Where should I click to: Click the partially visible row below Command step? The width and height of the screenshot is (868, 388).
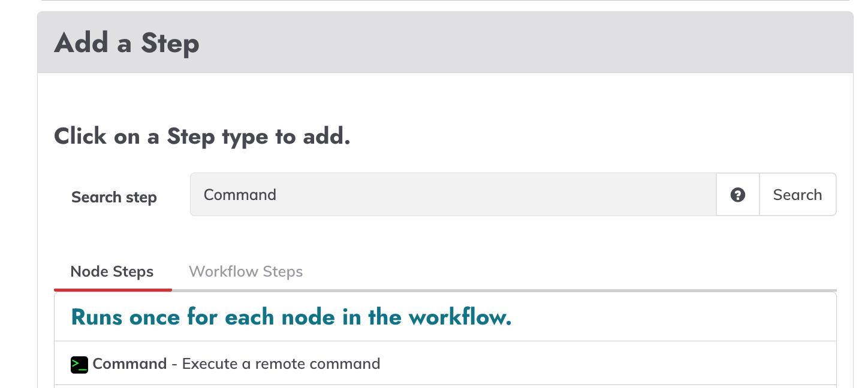click(445, 386)
